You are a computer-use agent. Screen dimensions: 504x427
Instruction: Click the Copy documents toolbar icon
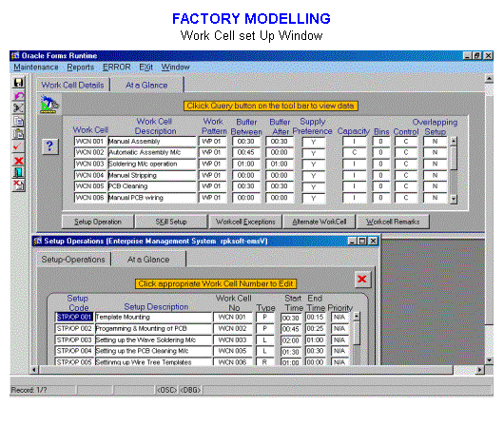coord(19,121)
